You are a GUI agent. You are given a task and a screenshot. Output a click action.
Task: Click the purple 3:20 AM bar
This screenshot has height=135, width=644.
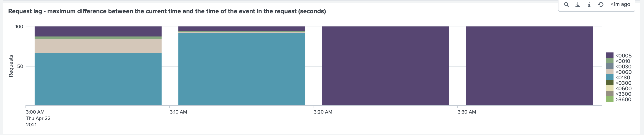pos(385,66)
